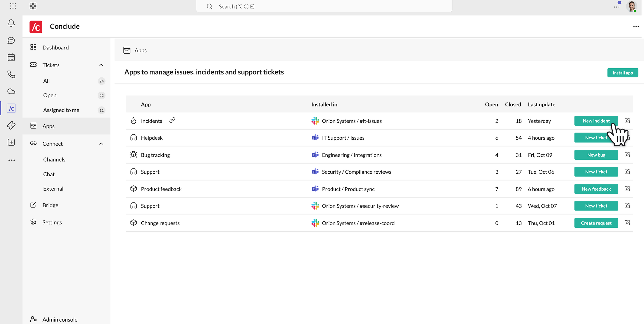Screen dimensions: 644x324
Task: Click New ticket for #security-review Support row
Action: coord(596,206)
